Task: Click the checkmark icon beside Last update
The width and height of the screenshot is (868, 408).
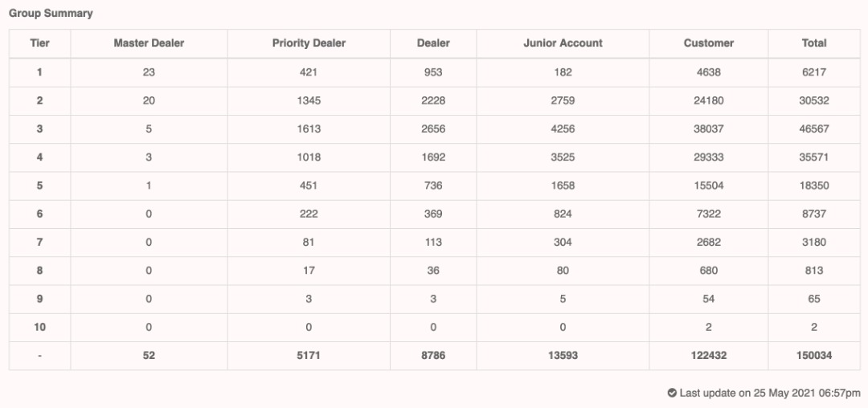Action: coord(672,393)
